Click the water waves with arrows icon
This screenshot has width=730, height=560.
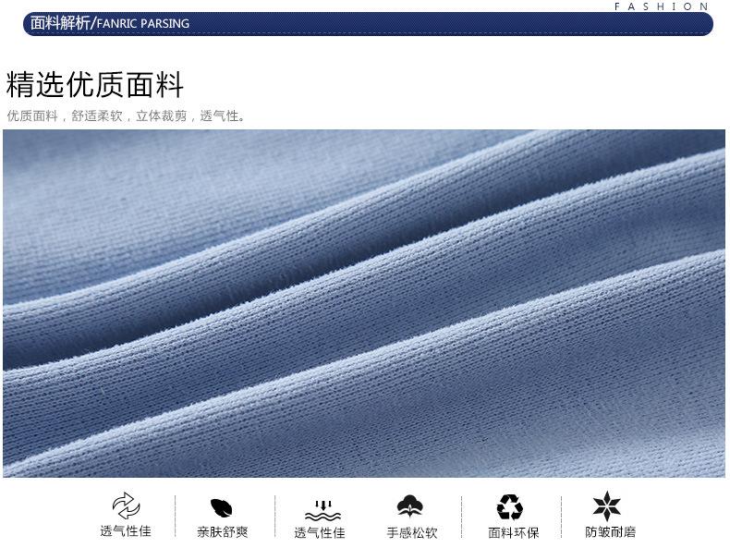tap(322, 511)
